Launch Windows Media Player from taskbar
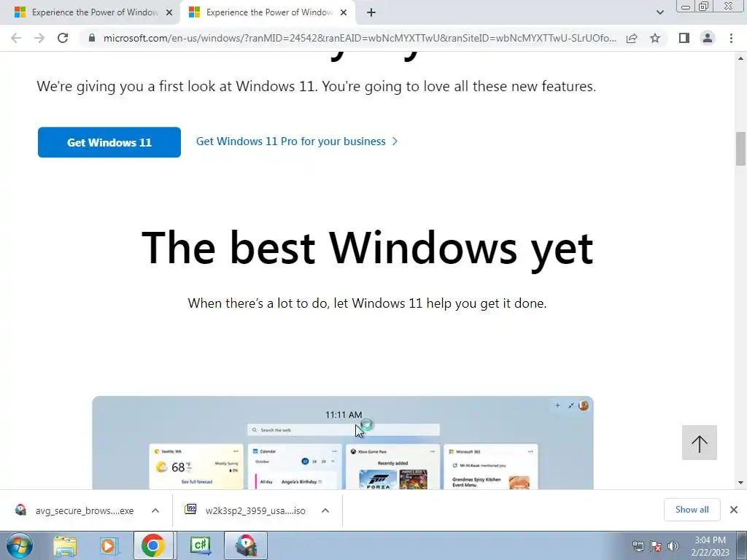This screenshot has height=560, width=747. click(x=109, y=545)
